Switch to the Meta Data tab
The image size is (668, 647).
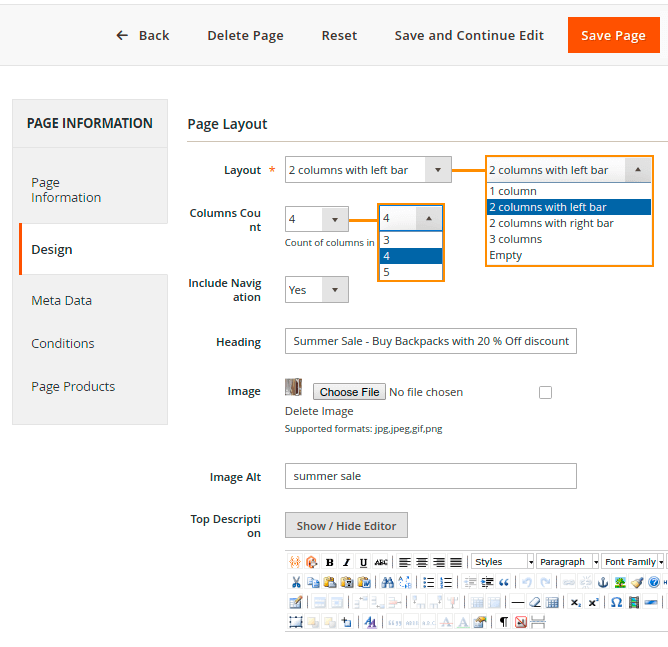[x=62, y=300]
